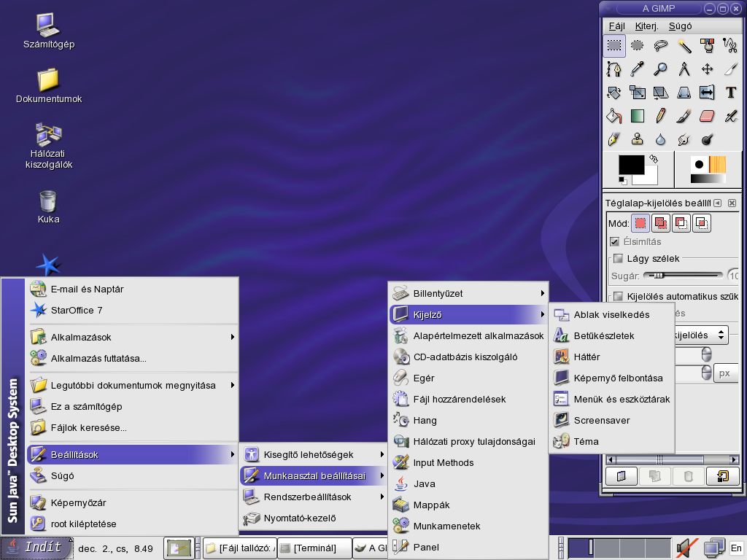Expand the Rendszerbeállítások submenu

click(x=314, y=497)
